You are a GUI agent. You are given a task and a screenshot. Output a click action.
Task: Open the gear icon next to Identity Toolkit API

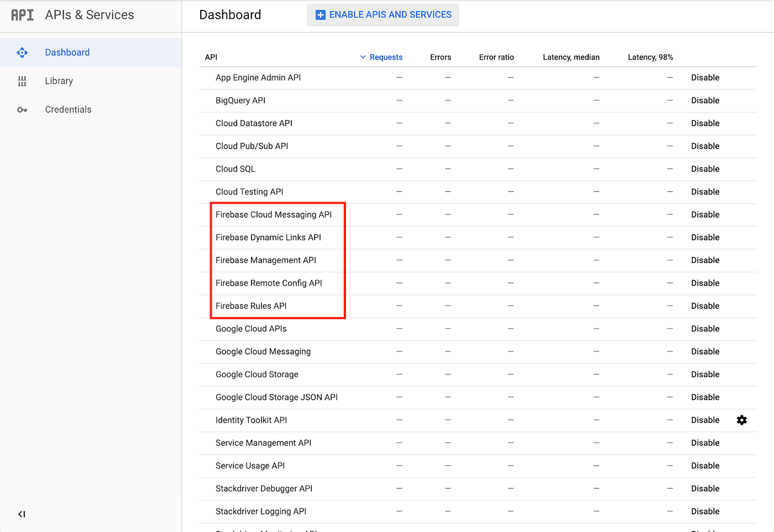pos(742,420)
